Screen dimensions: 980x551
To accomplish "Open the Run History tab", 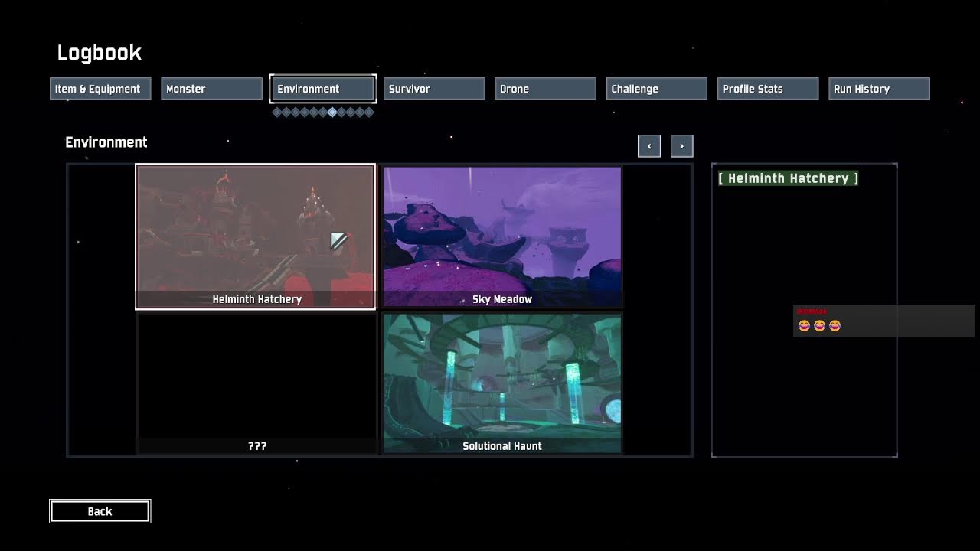I will [x=879, y=89].
